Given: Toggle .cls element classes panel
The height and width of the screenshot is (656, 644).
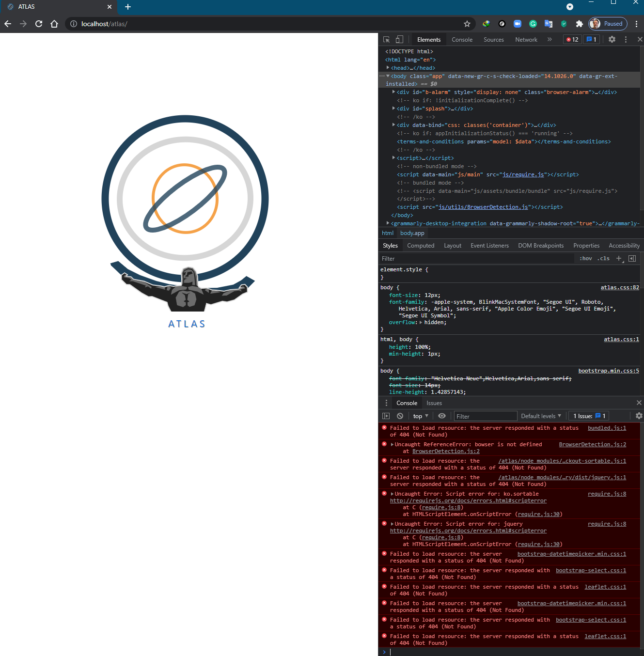Looking at the screenshot, I should point(603,259).
